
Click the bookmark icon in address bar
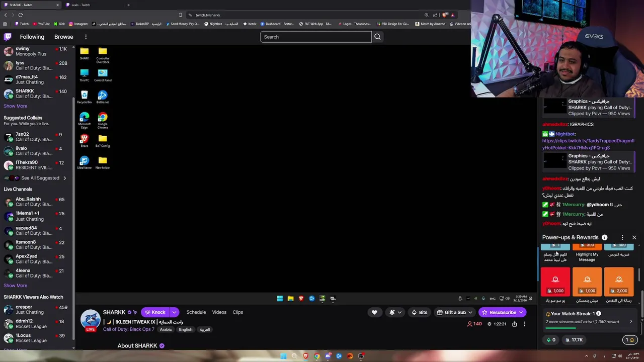[180, 15]
